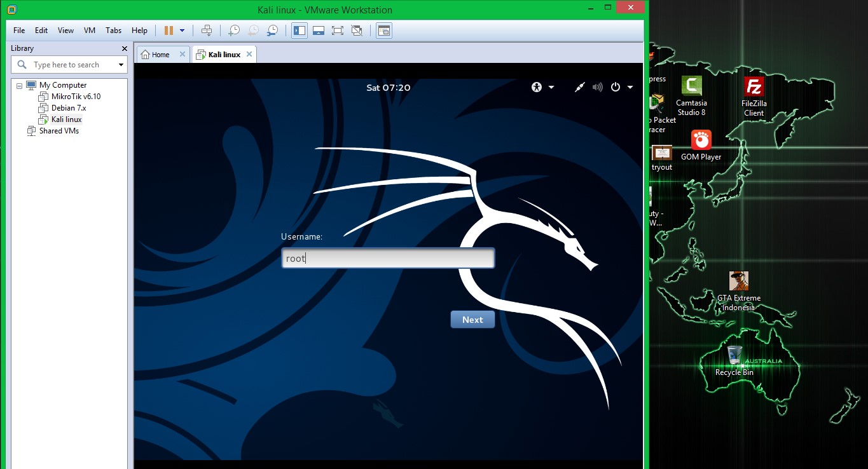
Task: Open the Recycle Bin desktop icon
Action: coord(734,360)
